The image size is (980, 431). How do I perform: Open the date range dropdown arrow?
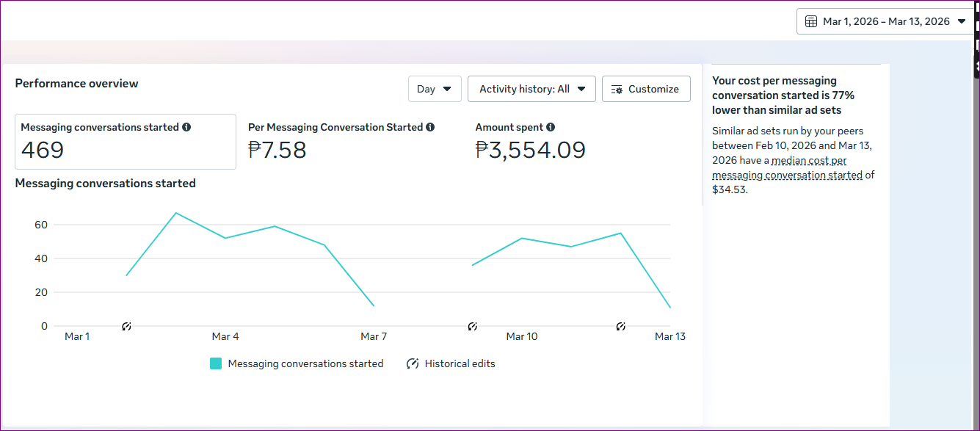click(x=962, y=21)
